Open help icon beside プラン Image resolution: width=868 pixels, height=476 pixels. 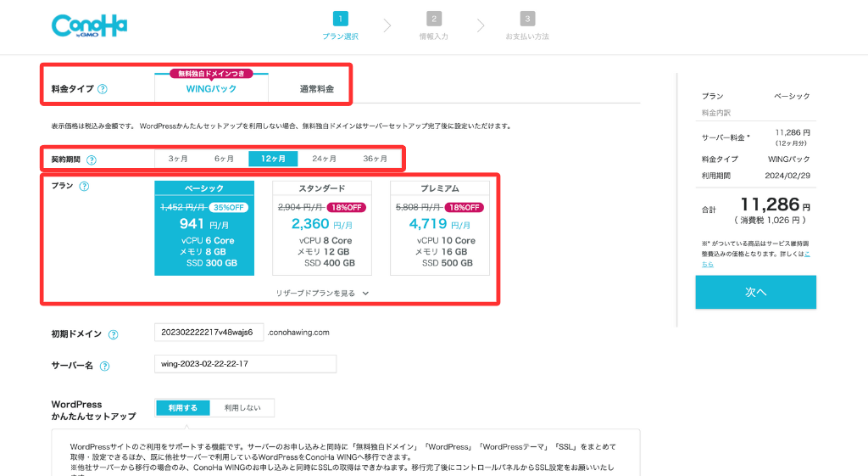pos(84,186)
